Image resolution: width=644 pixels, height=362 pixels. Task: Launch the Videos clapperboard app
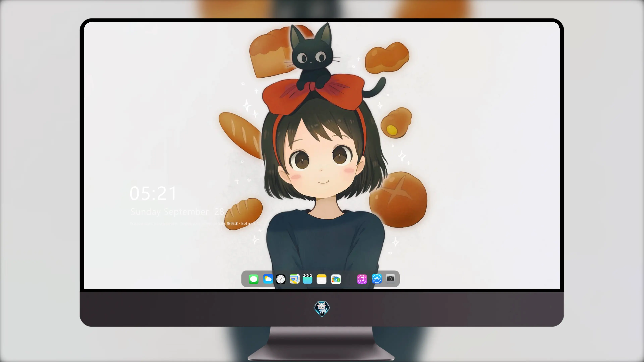click(308, 279)
